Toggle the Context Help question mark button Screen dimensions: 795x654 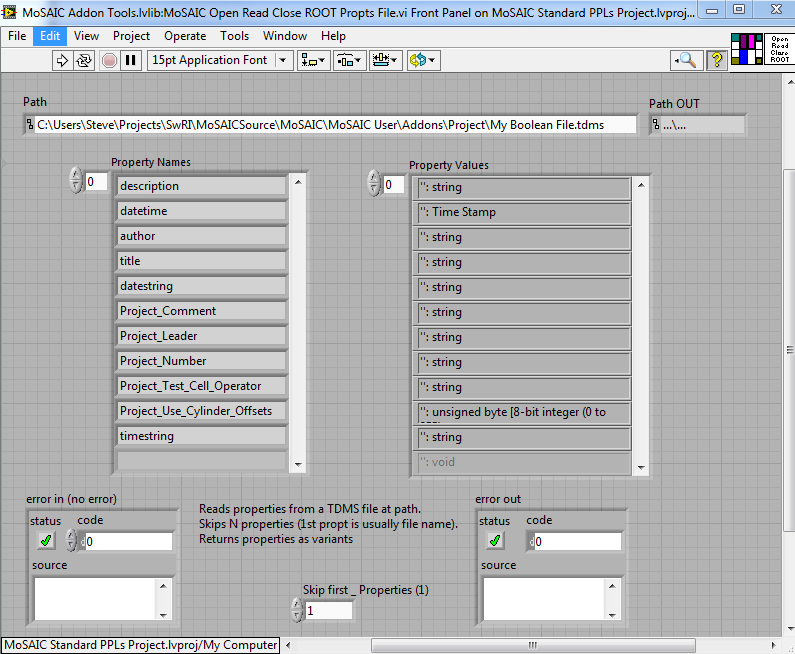716,60
